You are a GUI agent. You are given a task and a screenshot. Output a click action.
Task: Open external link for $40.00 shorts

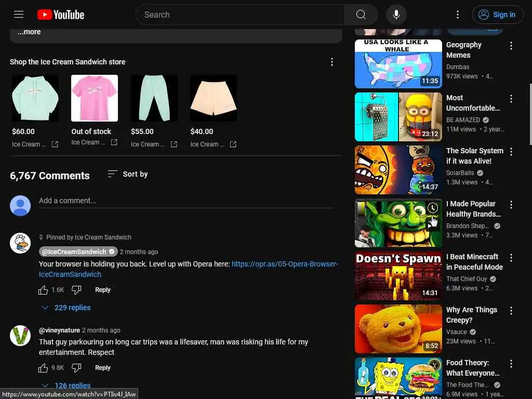[x=233, y=144]
